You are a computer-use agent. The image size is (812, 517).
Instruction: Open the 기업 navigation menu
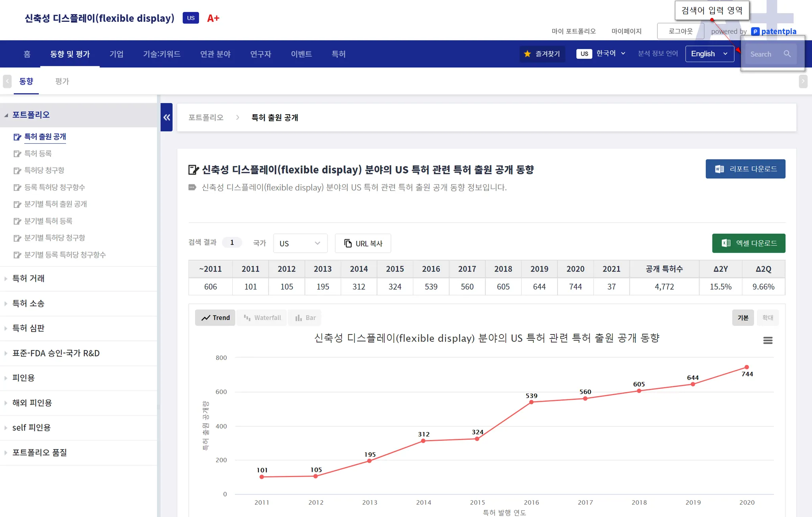click(116, 54)
